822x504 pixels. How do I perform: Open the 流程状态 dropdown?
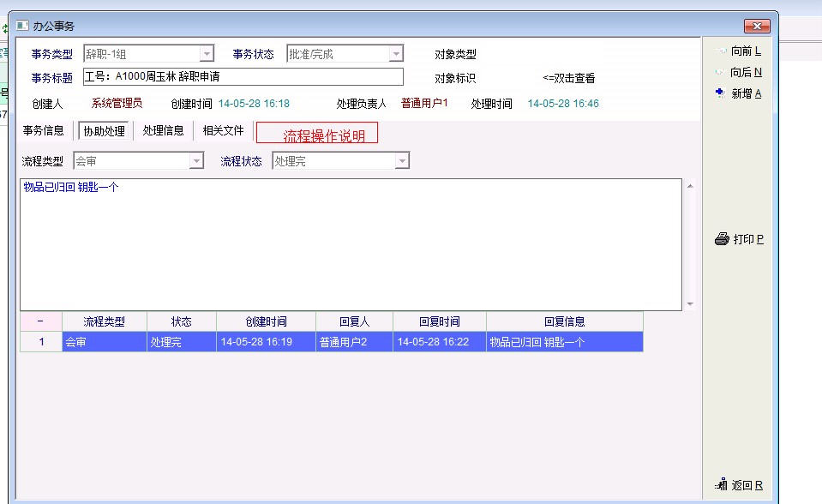tap(402, 161)
